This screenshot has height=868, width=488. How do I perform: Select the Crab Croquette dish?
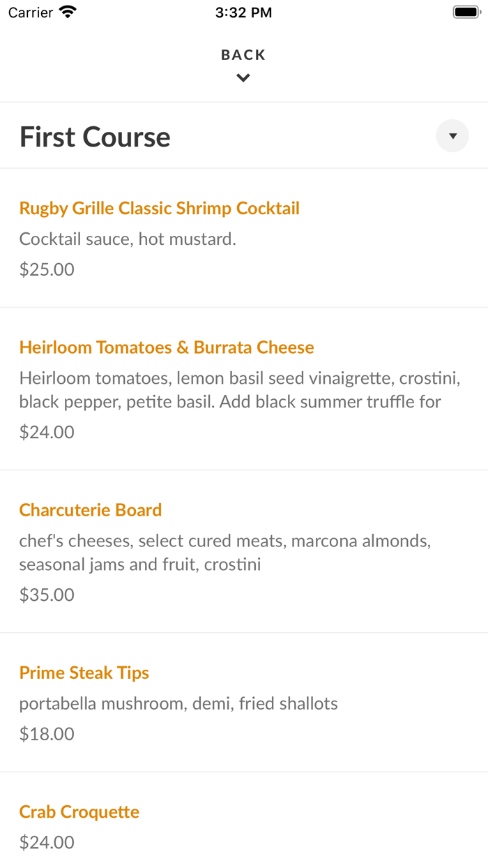79,811
